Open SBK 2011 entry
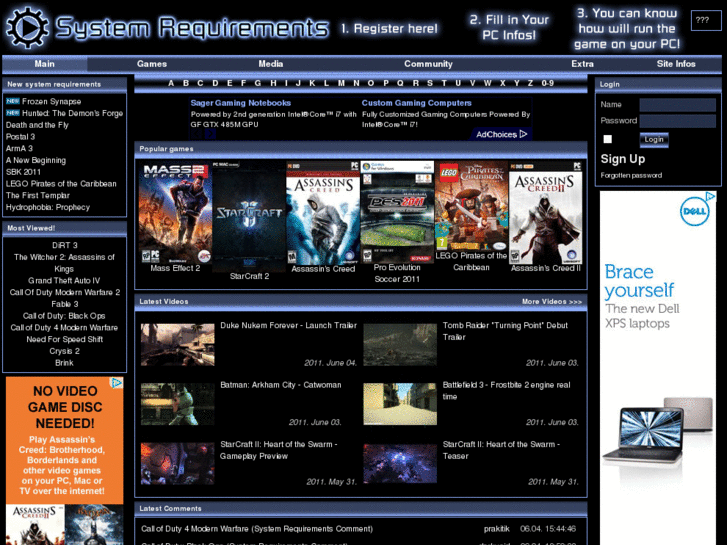This screenshot has height=545, width=727. pos(23,172)
